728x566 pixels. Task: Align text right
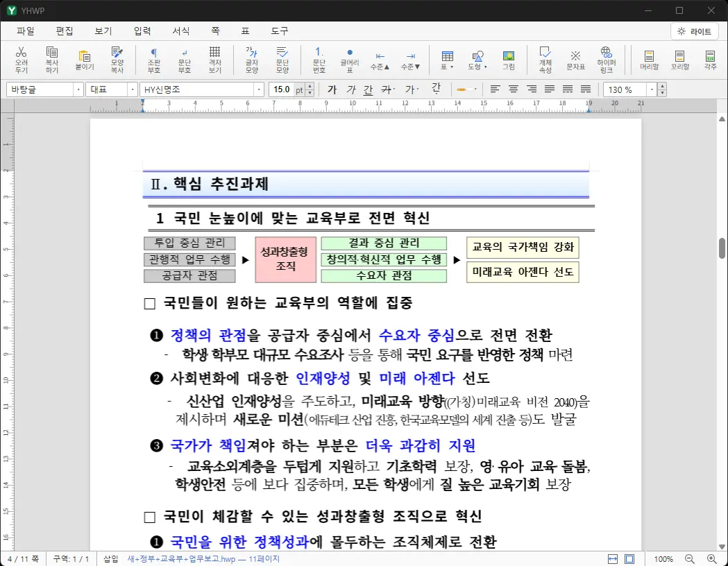531,89
